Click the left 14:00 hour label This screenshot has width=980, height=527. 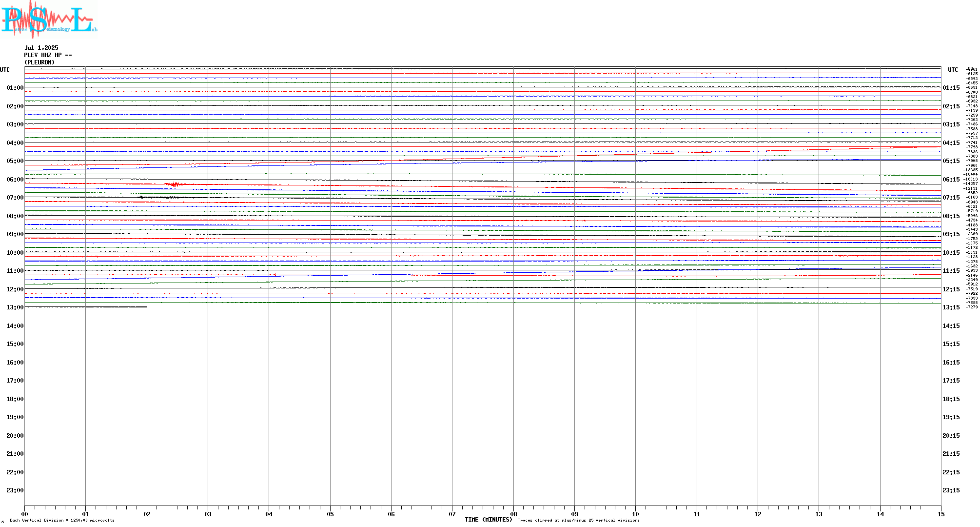[15, 326]
